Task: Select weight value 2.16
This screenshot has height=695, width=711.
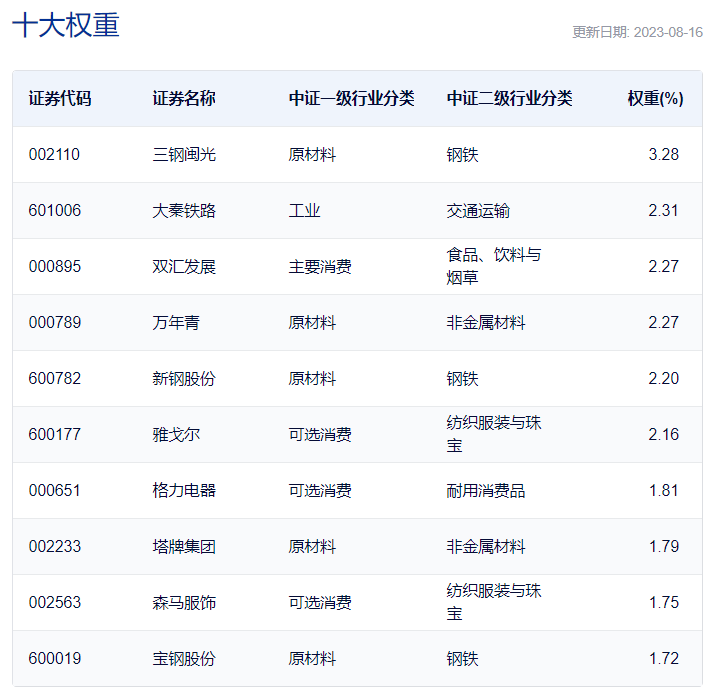Action: coord(664,434)
